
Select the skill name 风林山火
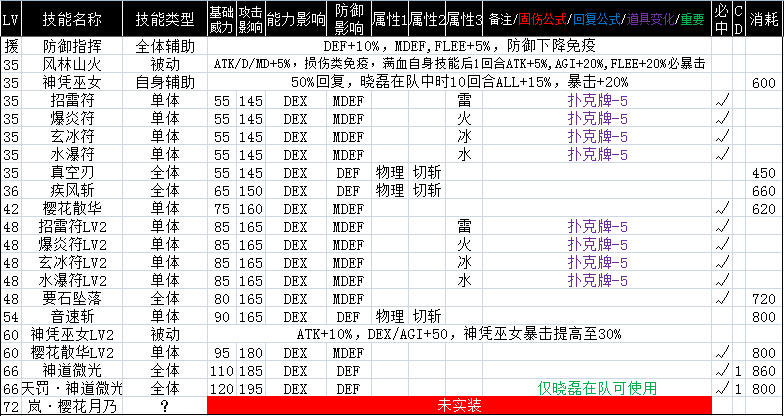[72, 64]
